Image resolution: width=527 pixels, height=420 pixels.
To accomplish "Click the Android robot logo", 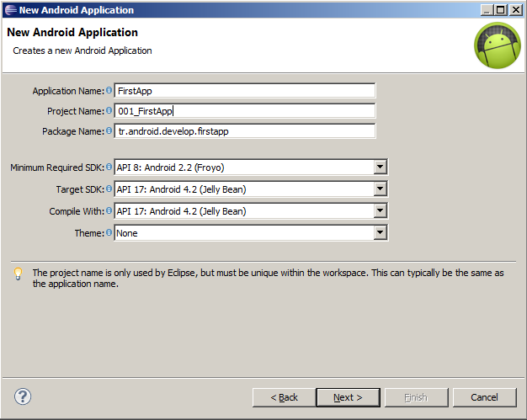I will 498,45.
